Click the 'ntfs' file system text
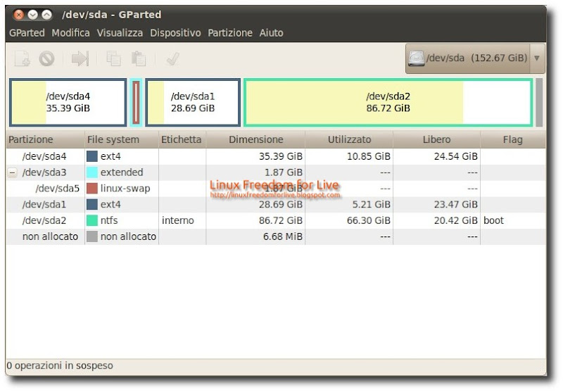Viewport: 563px width, 392px height. [109, 220]
